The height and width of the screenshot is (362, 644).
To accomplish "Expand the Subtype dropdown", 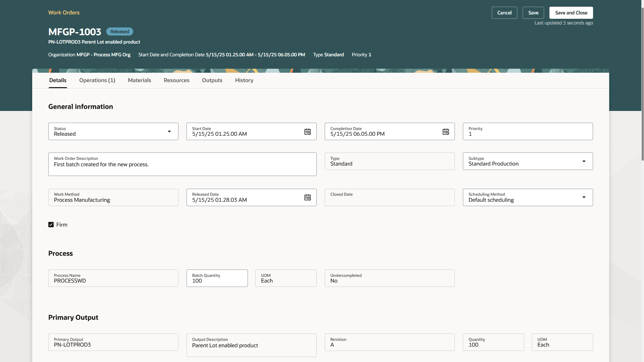I will [584, 161].
